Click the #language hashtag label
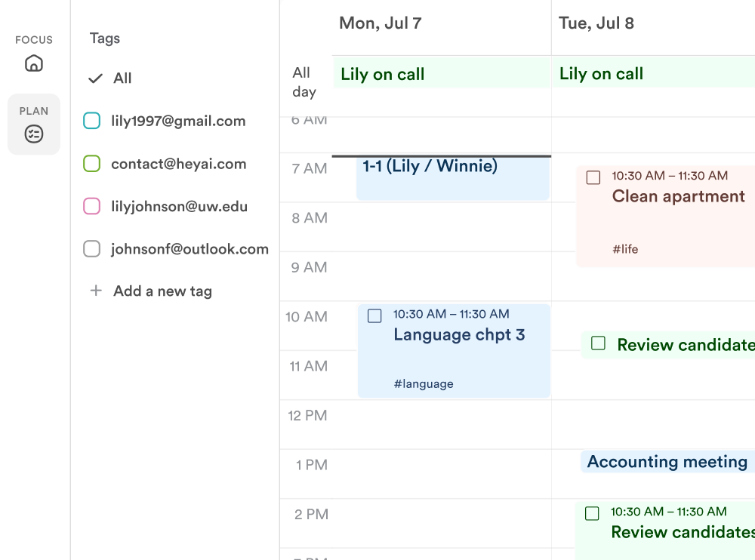This screenshot has height=560, width=755. coord(424,383)
